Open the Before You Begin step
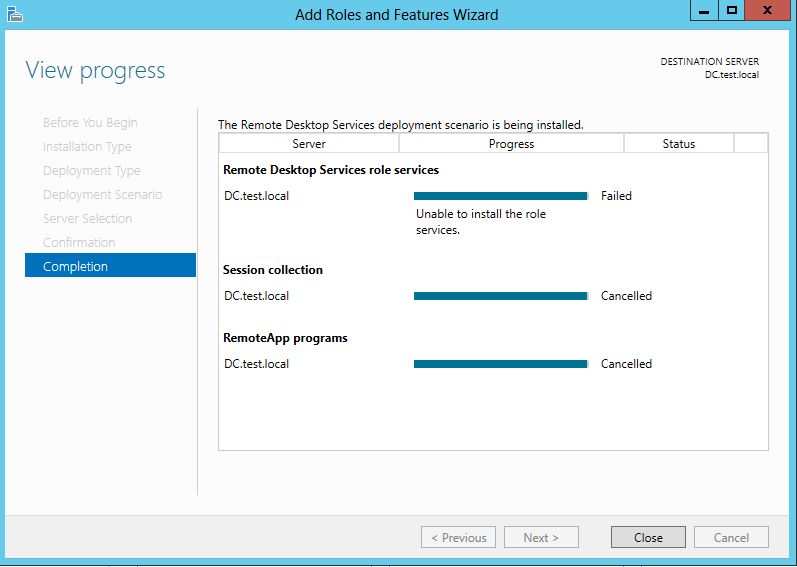 tap(90, 122)
